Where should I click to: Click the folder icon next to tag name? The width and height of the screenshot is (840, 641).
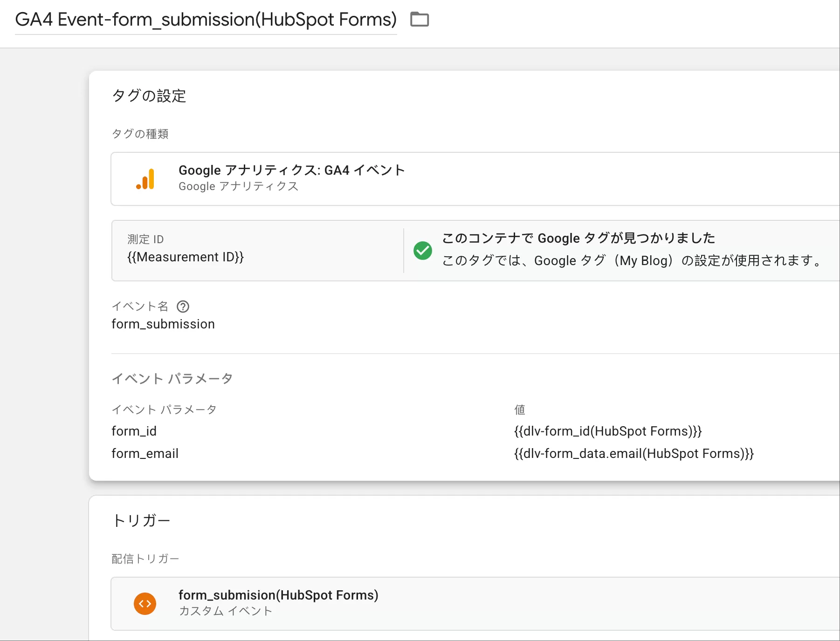[420, 20]
